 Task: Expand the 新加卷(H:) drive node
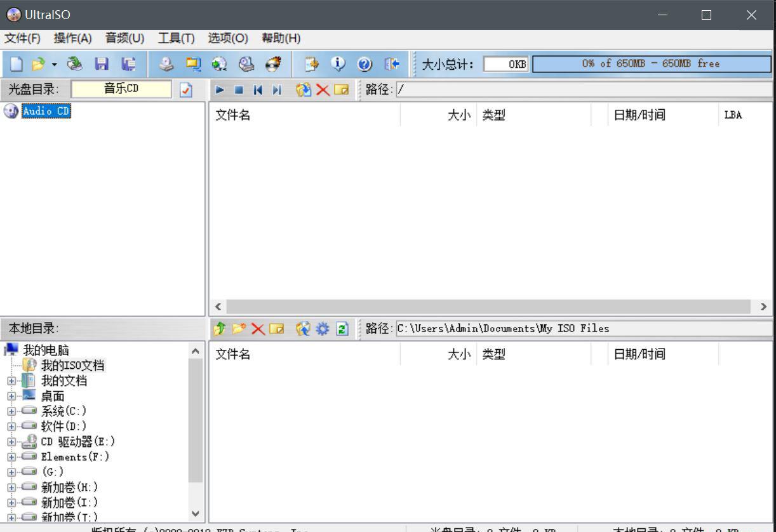[x=11, y=488]
